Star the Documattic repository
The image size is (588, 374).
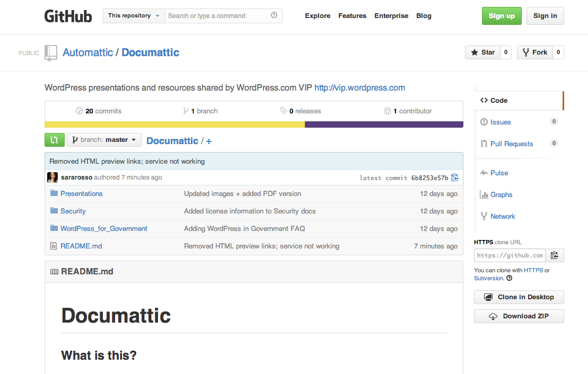coord(482,52)
